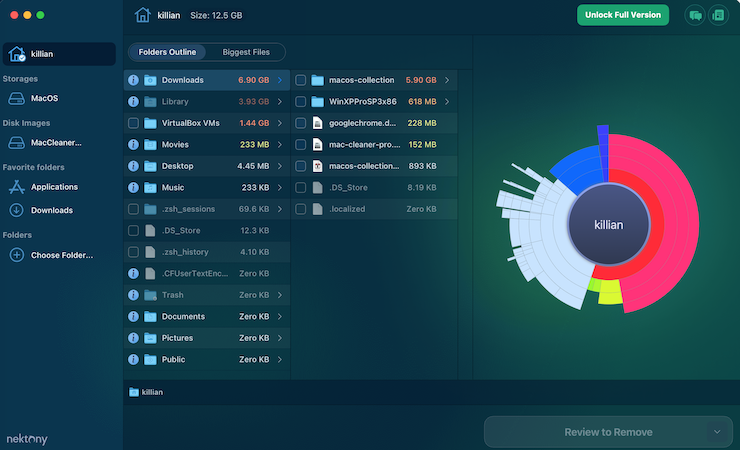
Task: Click info icon for Desktop row
Action: pos(134,166)
